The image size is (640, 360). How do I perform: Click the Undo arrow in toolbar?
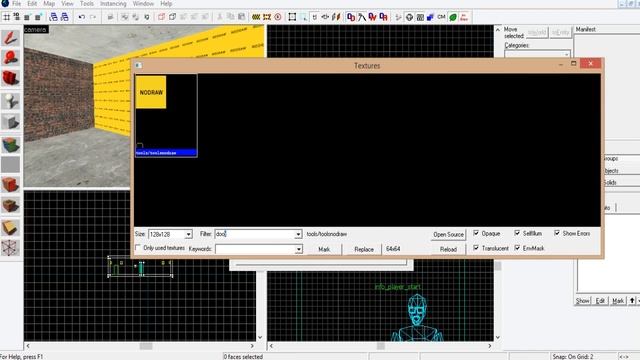(82, 17)
